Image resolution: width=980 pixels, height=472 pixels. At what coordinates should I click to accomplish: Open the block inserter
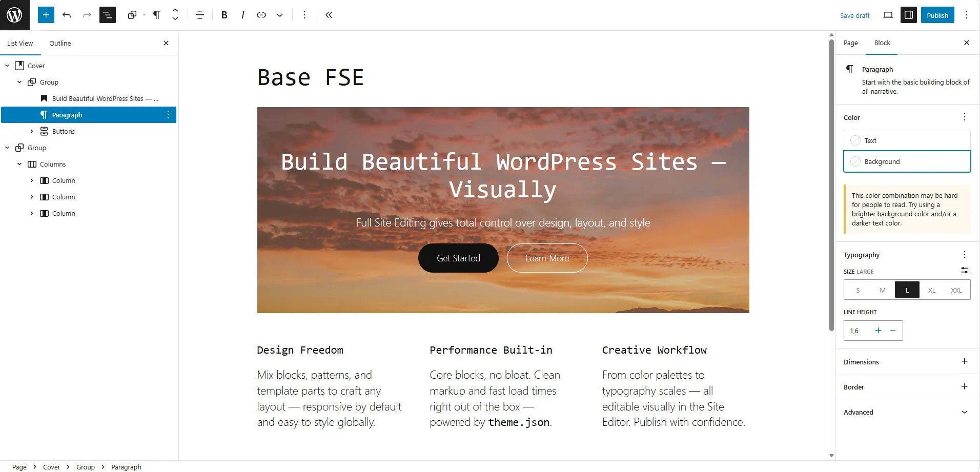[x=46, y=15]
